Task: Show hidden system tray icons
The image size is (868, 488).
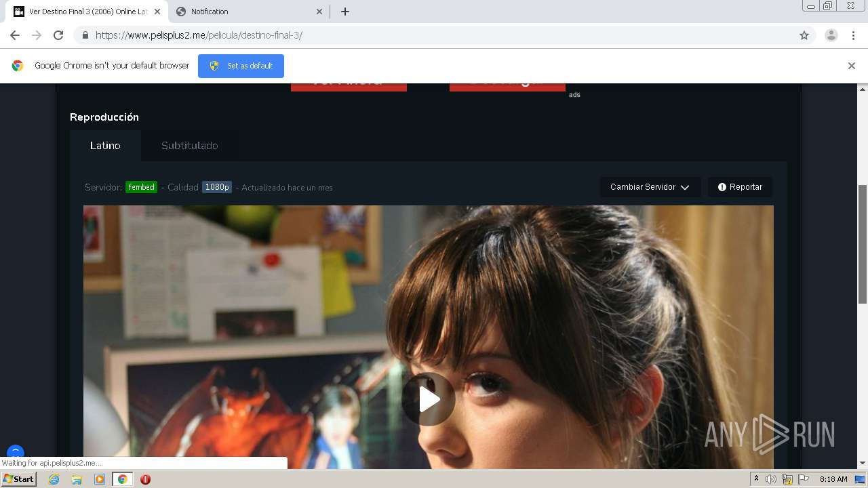Action: (x=756, y=479)
